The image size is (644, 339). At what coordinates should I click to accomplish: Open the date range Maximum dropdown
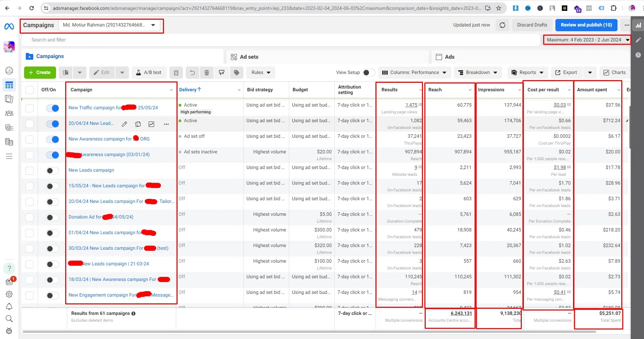coord(587,40)
